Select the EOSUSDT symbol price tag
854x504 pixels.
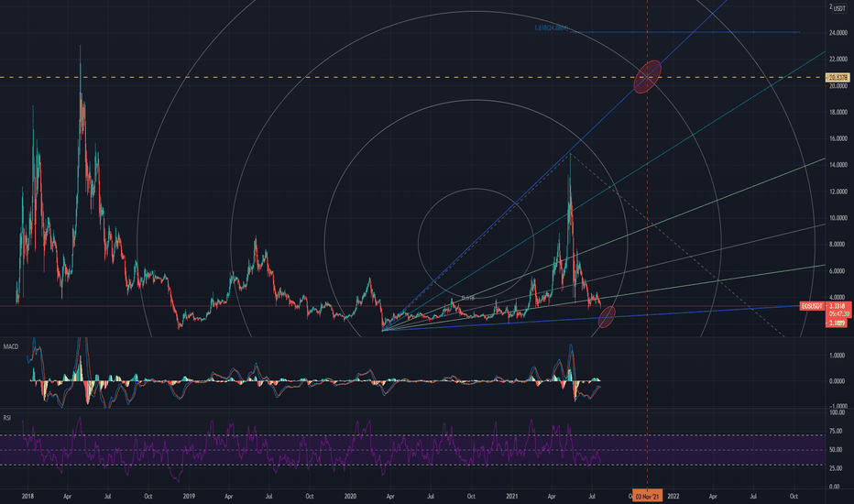812,306
